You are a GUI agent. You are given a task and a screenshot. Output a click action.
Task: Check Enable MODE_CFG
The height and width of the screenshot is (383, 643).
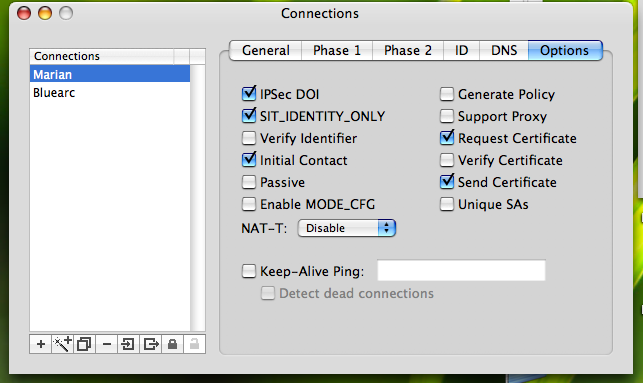coord(249,204)
